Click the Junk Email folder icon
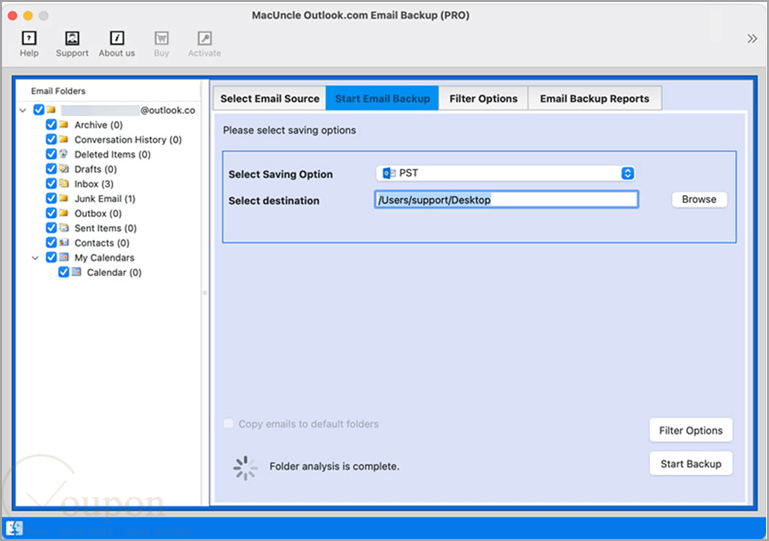Screen dimensions: 769x541 pyautogui.click(x=64, y=198)
